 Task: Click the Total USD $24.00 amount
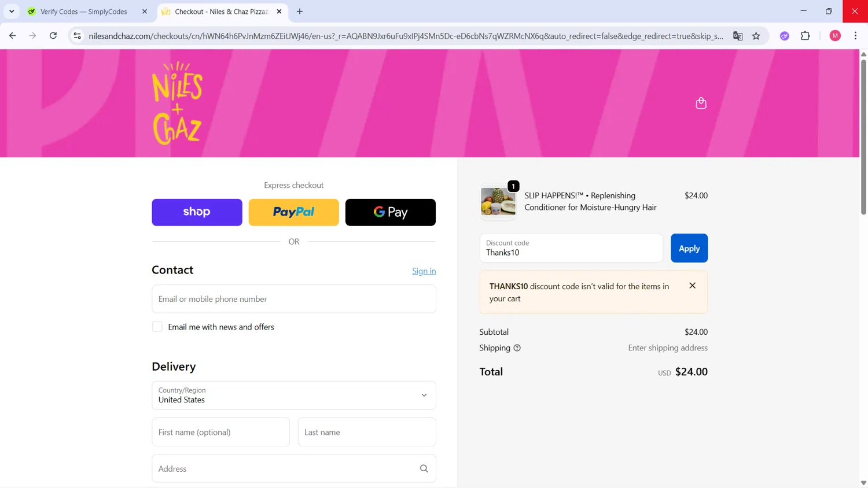tap(683, 372)
